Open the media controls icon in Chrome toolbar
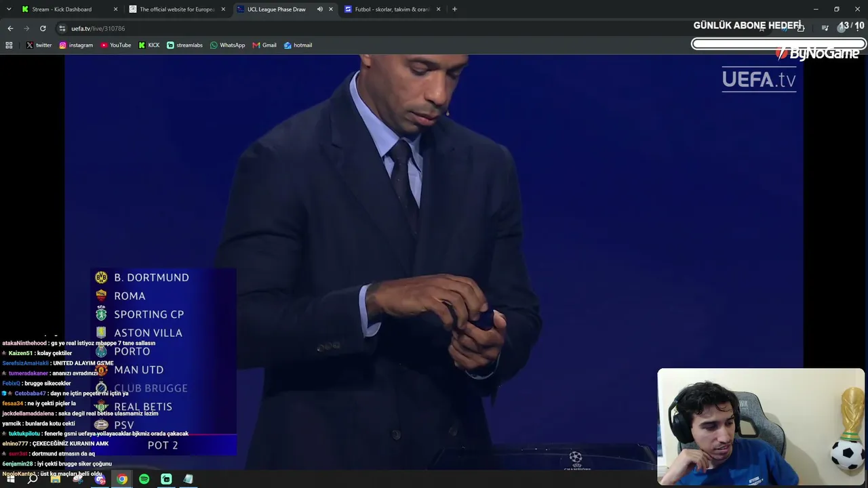 [x=825, y=28]
